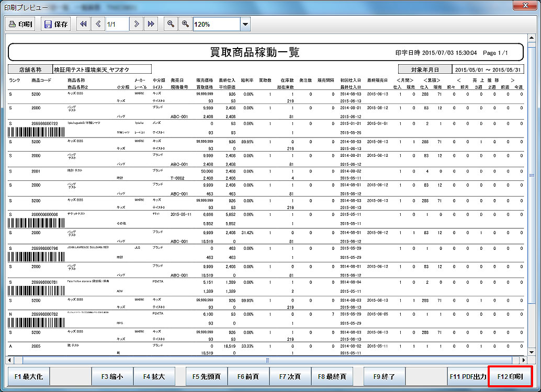Click the printer icon print button in toolbar
Image resolution: width=541 pixels, height=392 pixels.
pyautogui.click(x=21, y=24)
